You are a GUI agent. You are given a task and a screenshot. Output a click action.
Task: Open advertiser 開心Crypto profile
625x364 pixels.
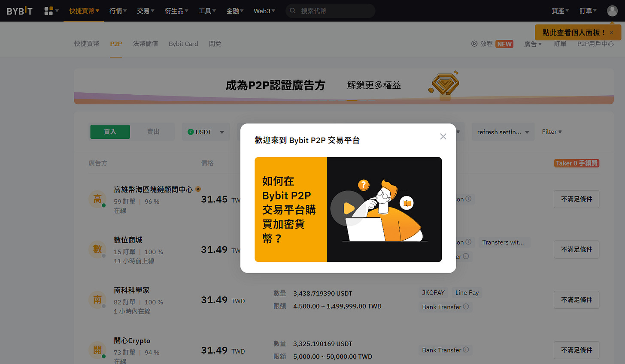(132, 341)
